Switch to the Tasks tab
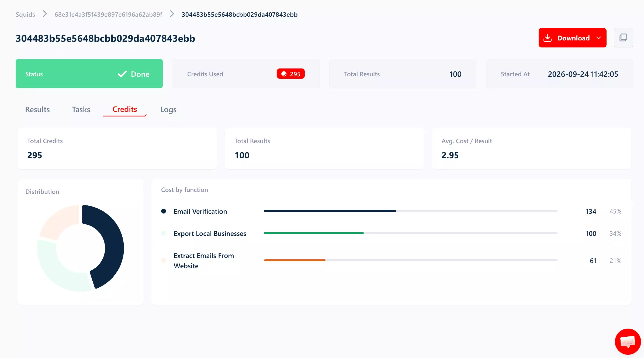The width and height of the screenshot is (644, 358). coord(81,109)
